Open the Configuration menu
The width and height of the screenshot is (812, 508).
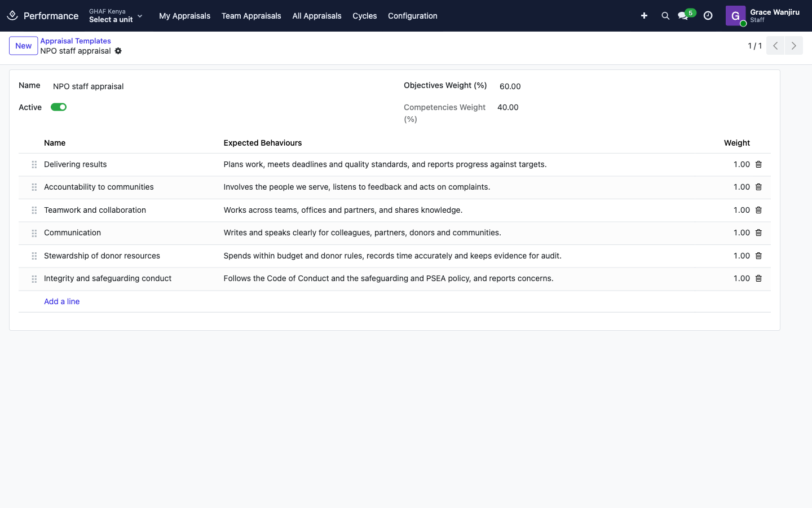coord(413,16)
